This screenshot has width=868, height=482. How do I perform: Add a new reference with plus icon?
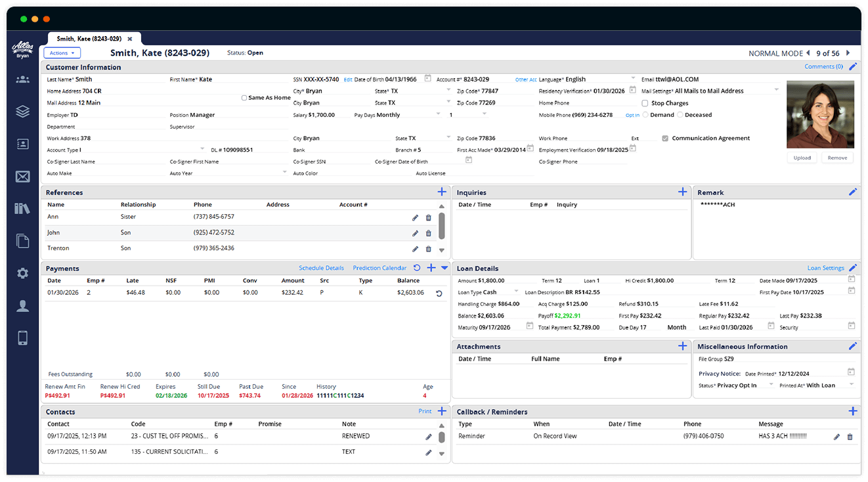(x=442, y=192)
